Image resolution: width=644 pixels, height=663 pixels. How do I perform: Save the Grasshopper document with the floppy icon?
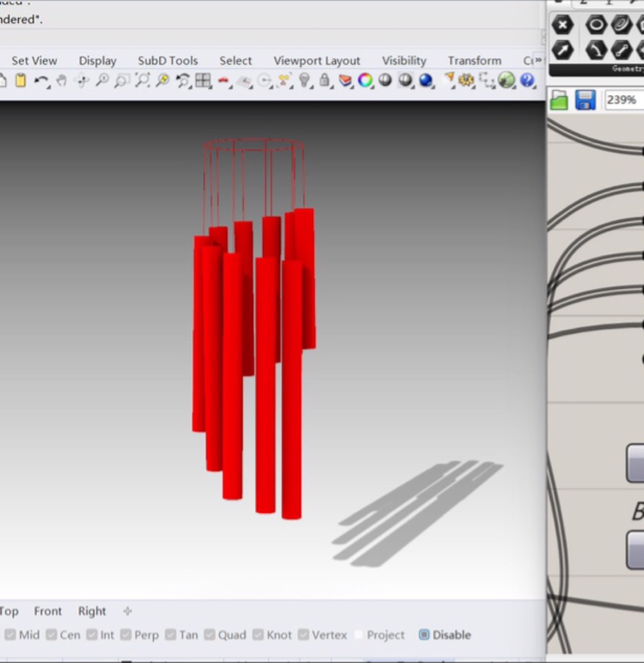585,101
